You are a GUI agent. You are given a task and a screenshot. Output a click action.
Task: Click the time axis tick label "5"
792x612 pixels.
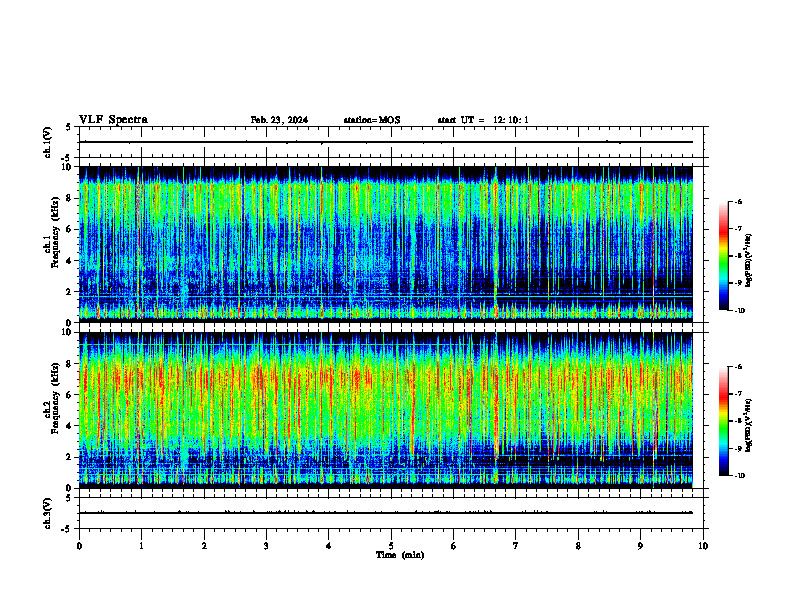point(391,546)
